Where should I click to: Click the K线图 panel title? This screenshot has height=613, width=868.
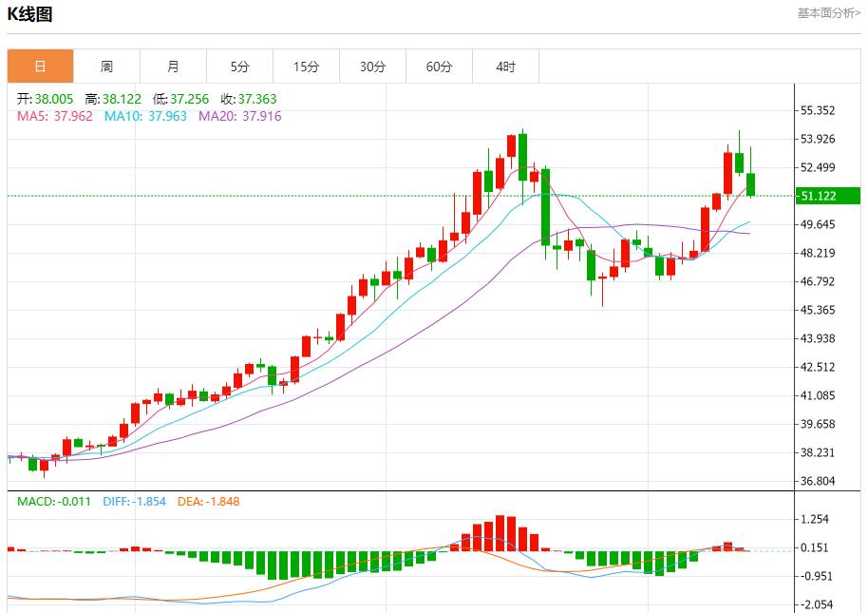tap(30, 14)
